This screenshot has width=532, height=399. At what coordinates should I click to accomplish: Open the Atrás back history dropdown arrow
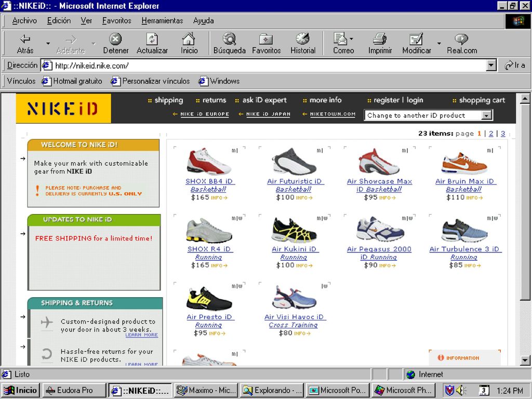(x=48, y=44)
